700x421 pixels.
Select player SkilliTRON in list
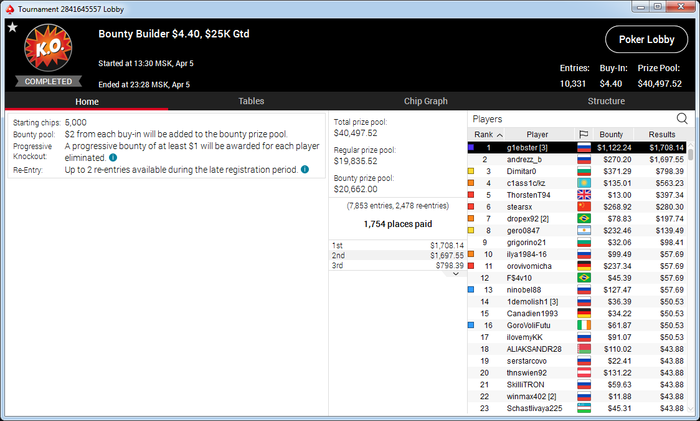pos(577,384)
